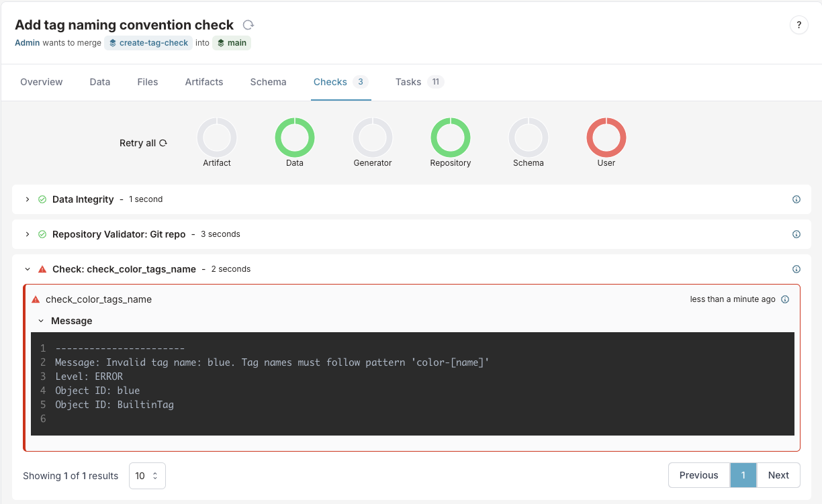Open the red User checks ring
Viewport: 822px width, 504px height.
pyautogui.click(x=606, y=138)
